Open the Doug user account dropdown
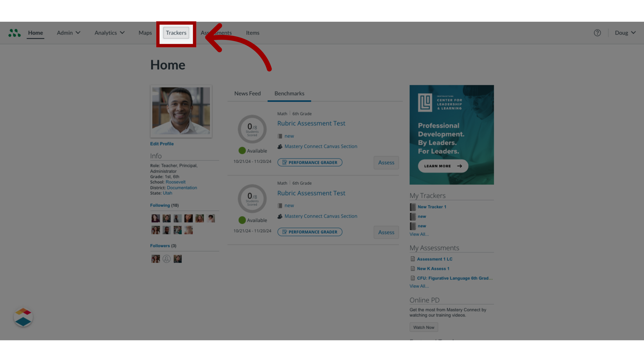Image resolution: width=644 pixels, height=362 pixels. click(626, 32)
